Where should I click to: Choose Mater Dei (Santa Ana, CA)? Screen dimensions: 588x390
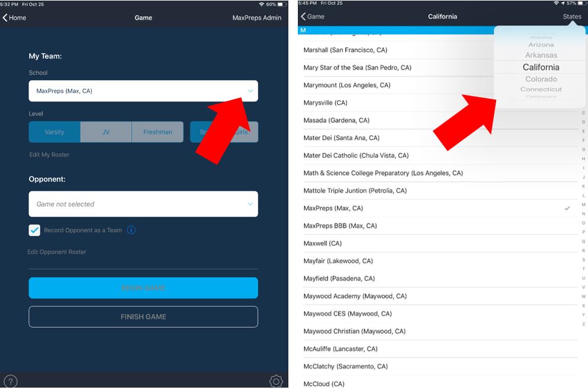[x=439, y=138]
